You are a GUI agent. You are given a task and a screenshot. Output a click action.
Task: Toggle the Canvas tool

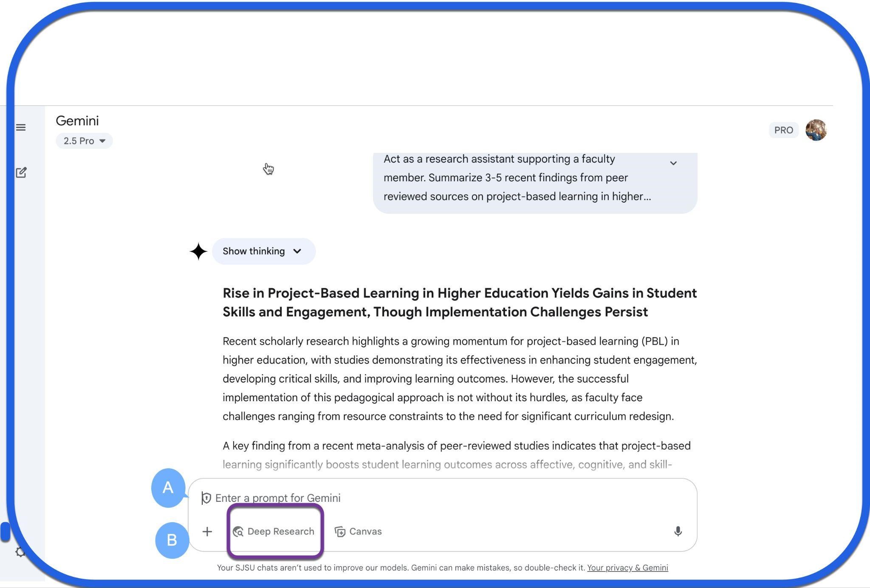[x=358, y=532]
